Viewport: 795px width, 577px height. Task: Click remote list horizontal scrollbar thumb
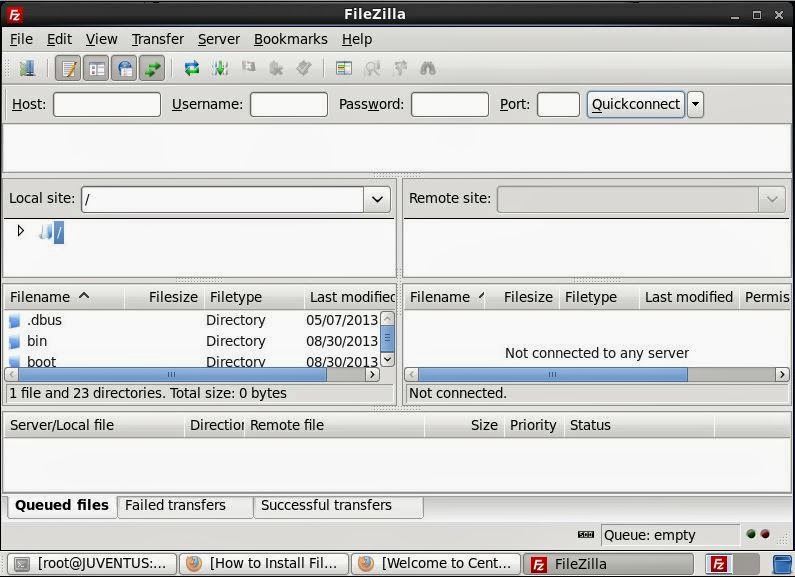[553, 375]
